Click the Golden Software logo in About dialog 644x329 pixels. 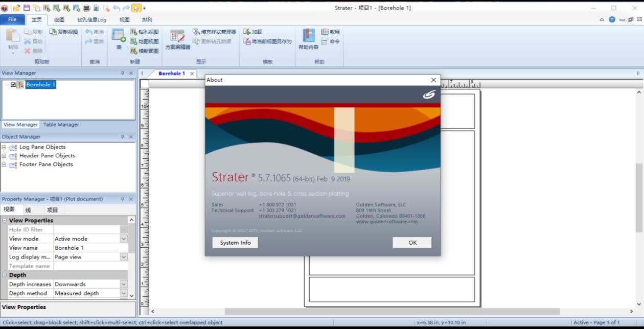[x=429, y=95]
